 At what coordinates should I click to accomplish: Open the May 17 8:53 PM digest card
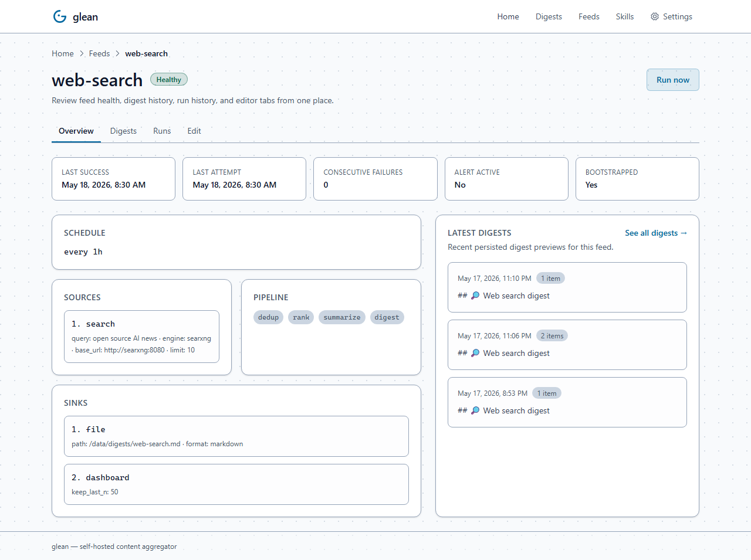pyautogui.click(x=567, y=402)
